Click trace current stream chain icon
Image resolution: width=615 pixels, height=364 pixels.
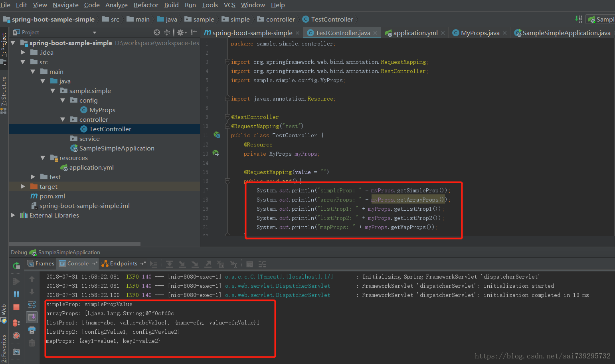tap(262, 264)
